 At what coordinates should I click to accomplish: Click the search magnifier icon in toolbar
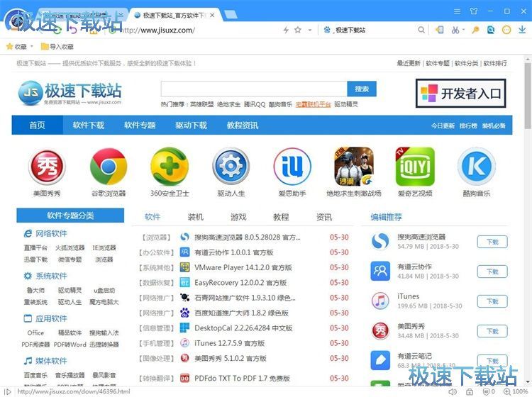point(421,30)
